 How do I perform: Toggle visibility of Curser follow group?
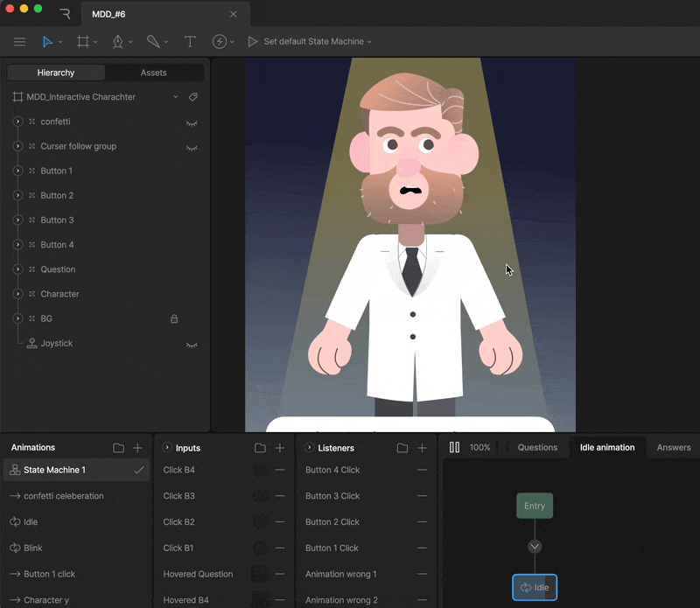192,147
